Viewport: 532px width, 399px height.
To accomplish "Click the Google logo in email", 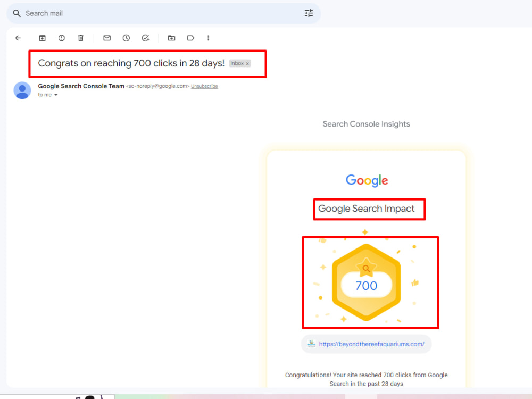I will 367,180.
